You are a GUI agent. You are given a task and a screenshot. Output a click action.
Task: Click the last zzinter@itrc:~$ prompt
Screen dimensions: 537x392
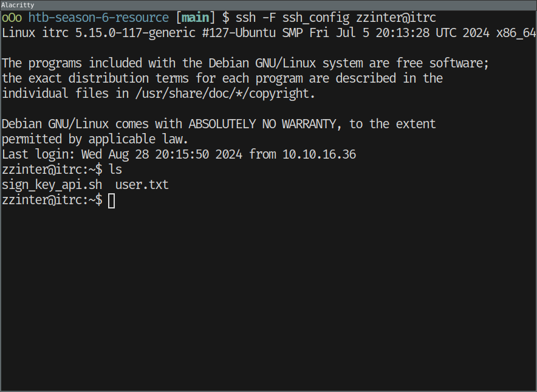(52, 200)
